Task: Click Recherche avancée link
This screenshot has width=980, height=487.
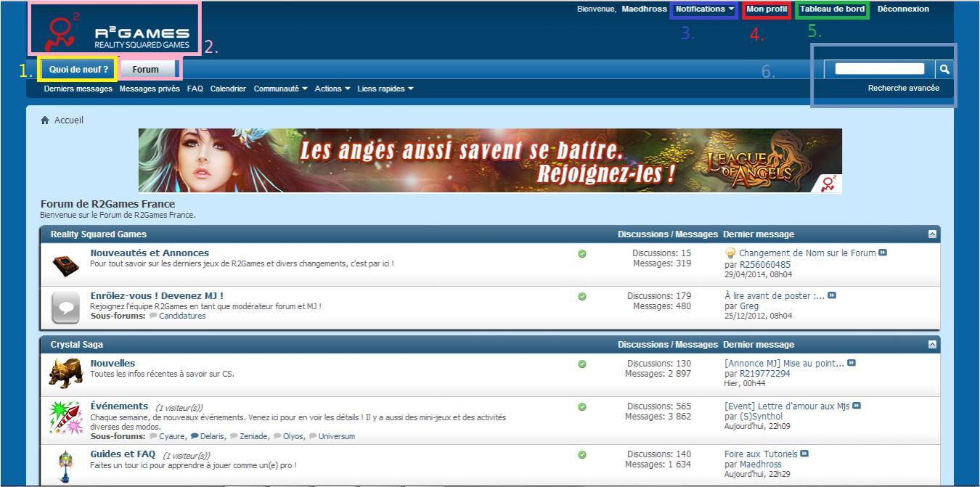Action: pos(903,88)
